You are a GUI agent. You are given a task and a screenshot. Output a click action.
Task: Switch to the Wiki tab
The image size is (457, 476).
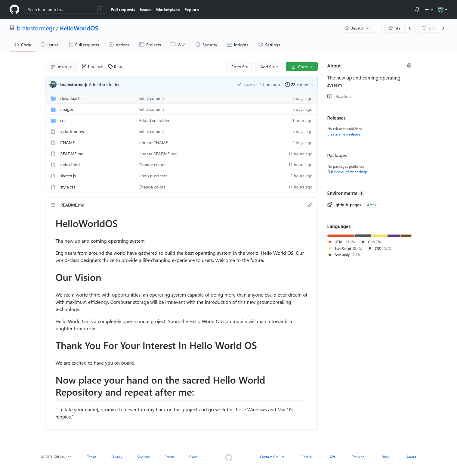click(178, 45)
